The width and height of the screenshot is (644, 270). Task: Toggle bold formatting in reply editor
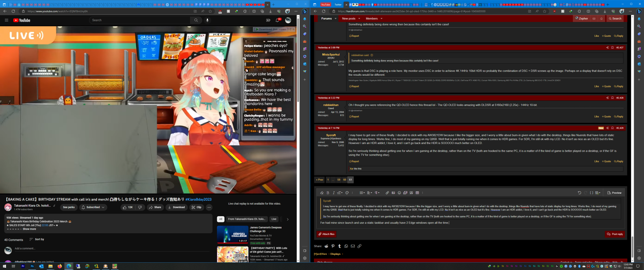tap(328, 193)
